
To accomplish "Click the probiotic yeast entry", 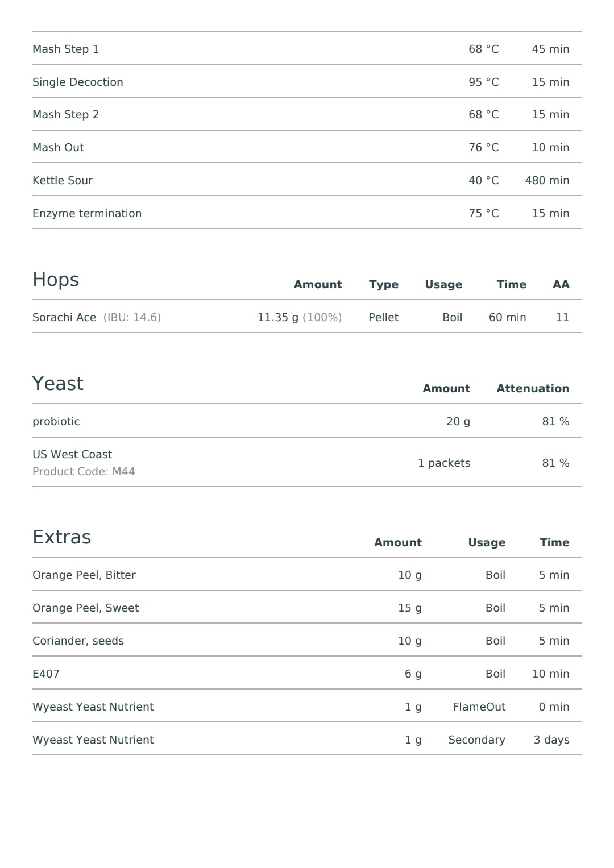I will point(56,421).
